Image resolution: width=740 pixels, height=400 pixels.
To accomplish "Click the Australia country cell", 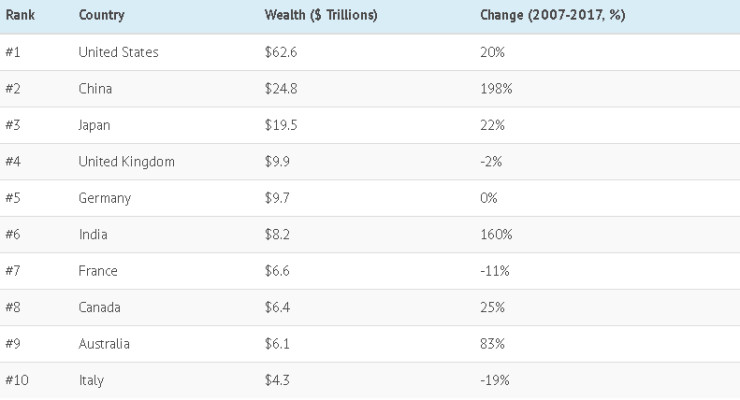I will tap(104, 344).
